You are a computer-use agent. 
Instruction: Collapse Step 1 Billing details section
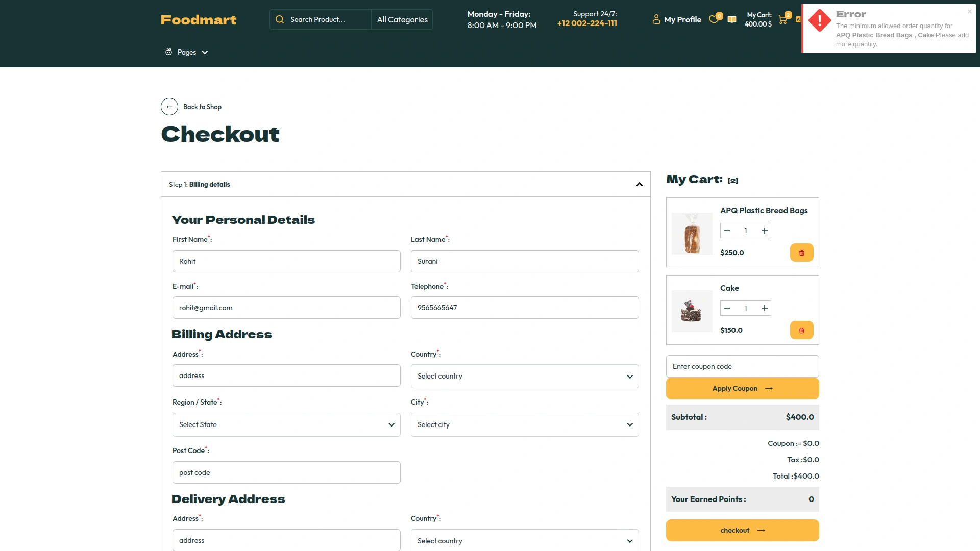click(x=639, y=184)
